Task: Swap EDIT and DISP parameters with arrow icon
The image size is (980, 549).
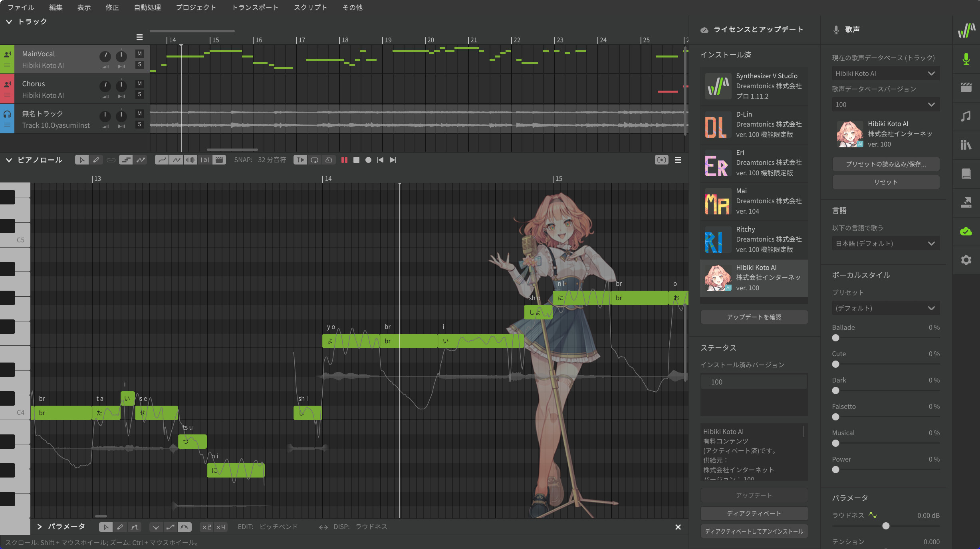Action: 323,527
